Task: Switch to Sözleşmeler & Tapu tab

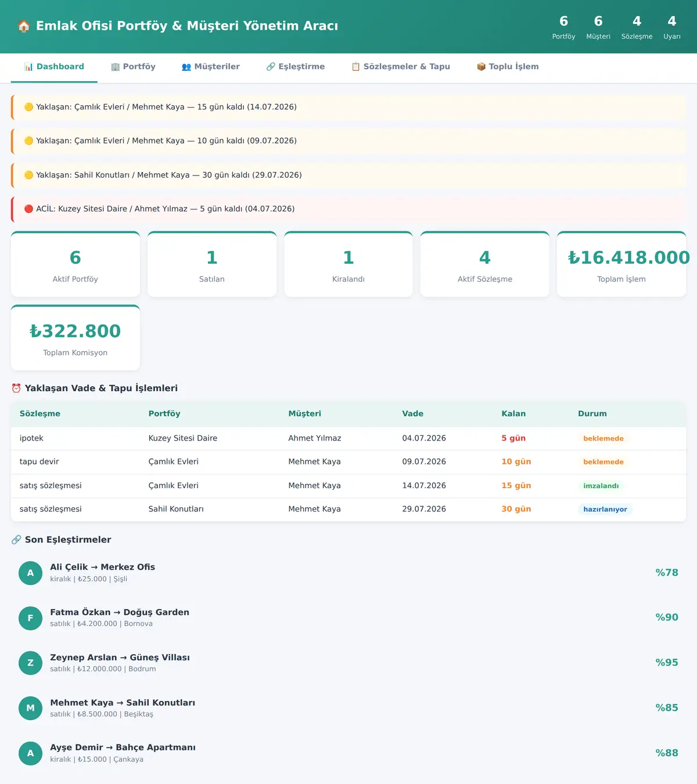Action: [401, 67]
